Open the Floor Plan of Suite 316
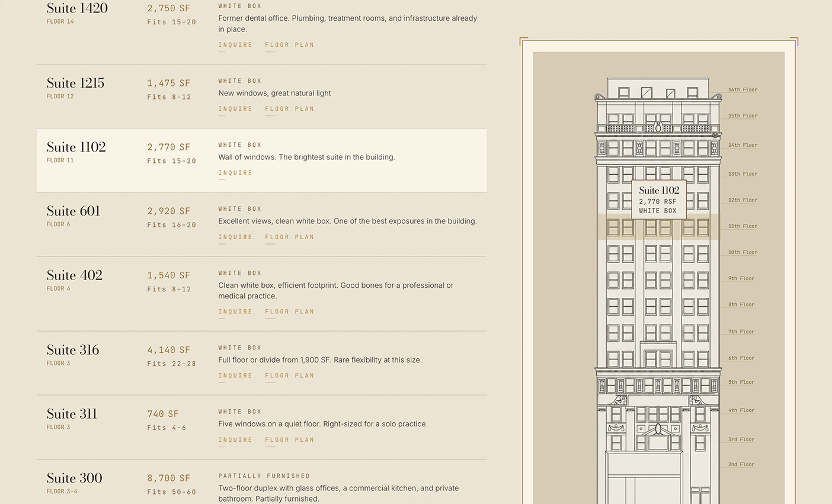The height and width of the screenshot is (504, 832). point(290,375)
